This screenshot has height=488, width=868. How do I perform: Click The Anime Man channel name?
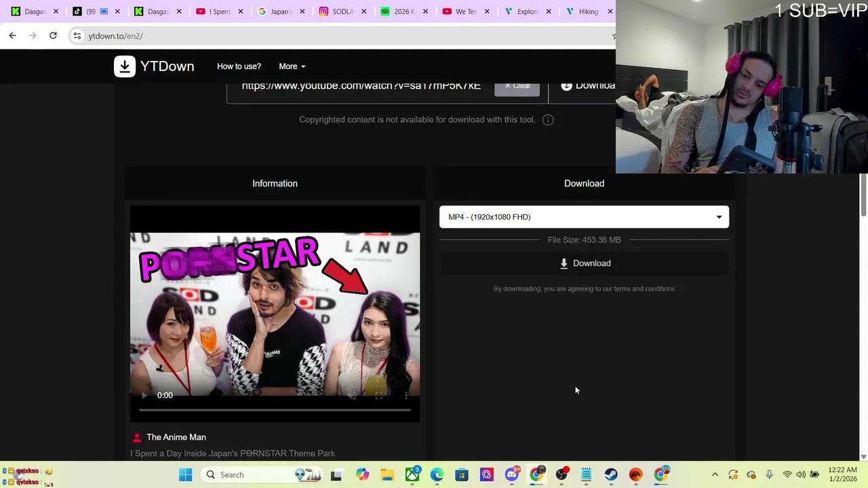[176, 438]
